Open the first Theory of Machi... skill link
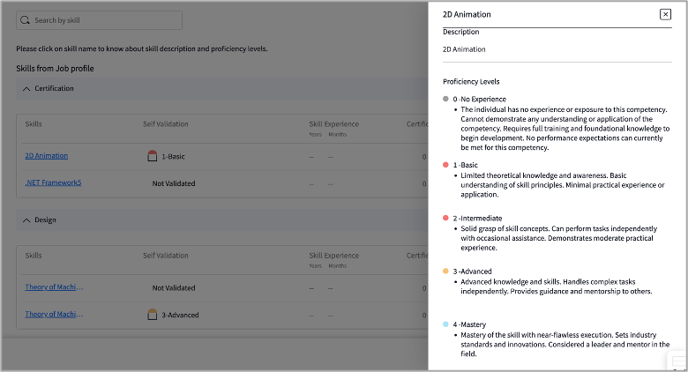Image resolution: width=688 pixels, height=372 pixels. (x=54, y=287)
